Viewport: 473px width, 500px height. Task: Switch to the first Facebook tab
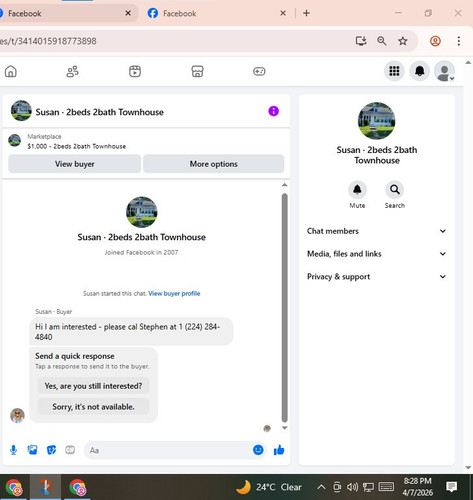[63, 13]
